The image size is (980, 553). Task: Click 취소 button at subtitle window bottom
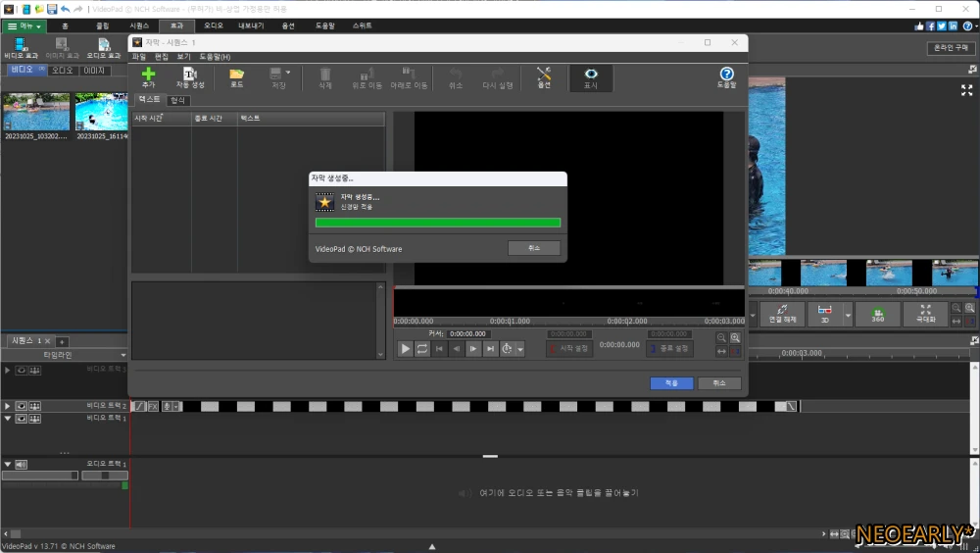(719, 382)
